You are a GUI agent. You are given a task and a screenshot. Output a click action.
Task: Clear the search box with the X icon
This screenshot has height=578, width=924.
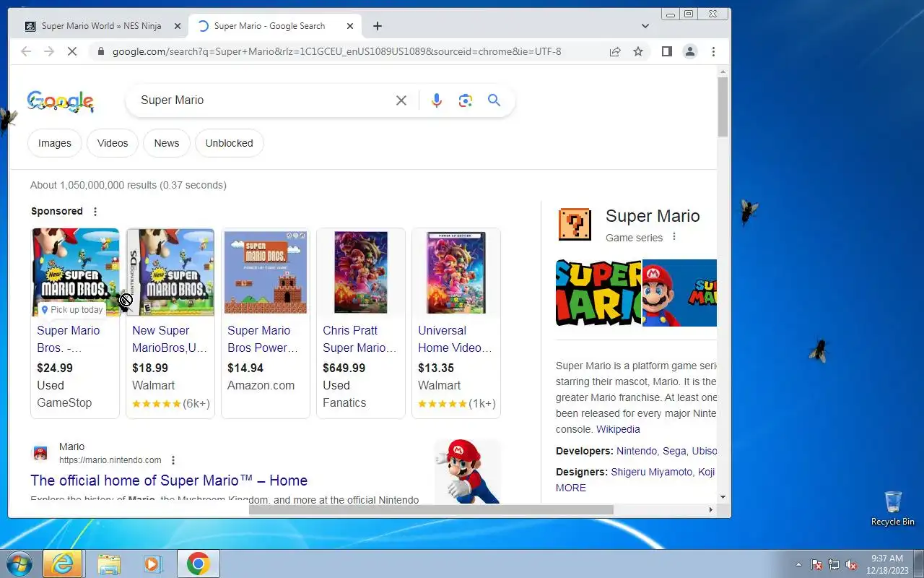tap(401, 100)
